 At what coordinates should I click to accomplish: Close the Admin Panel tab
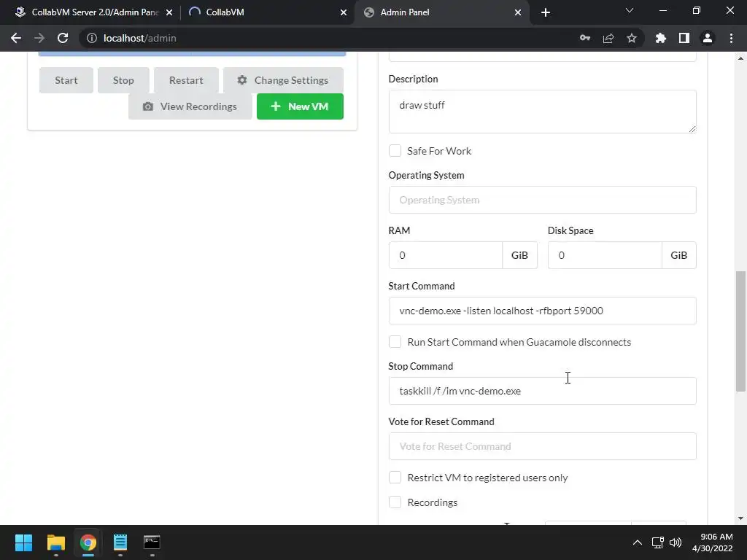tap(518, 12)
